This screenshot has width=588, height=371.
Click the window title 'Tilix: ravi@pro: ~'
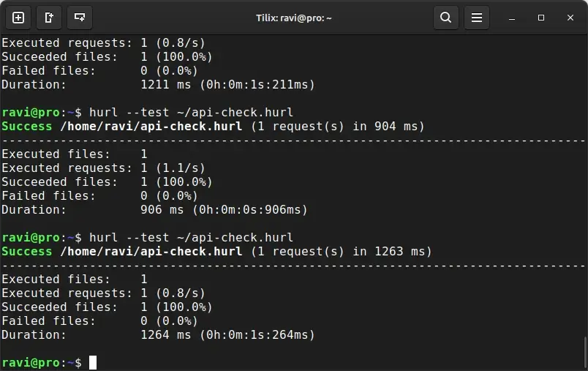click(x=293, y=18)
